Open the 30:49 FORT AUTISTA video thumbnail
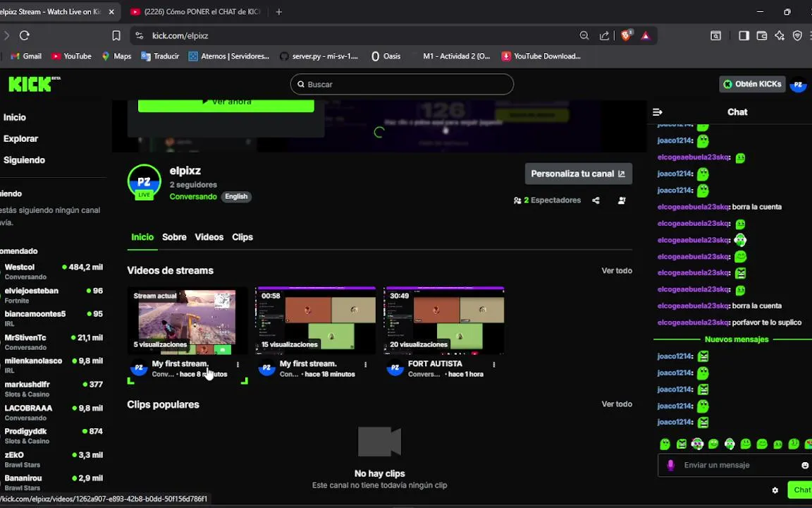812x508 pixels. 444,321
